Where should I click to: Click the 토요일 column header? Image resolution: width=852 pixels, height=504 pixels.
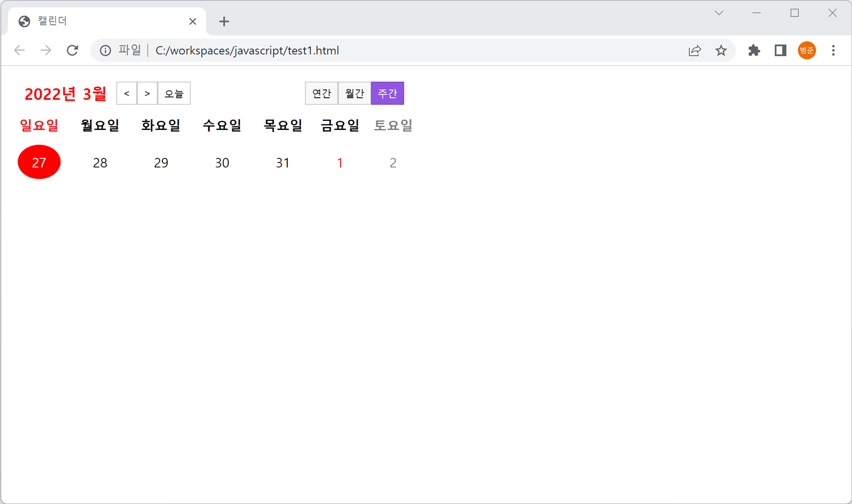tap(393, 126)
